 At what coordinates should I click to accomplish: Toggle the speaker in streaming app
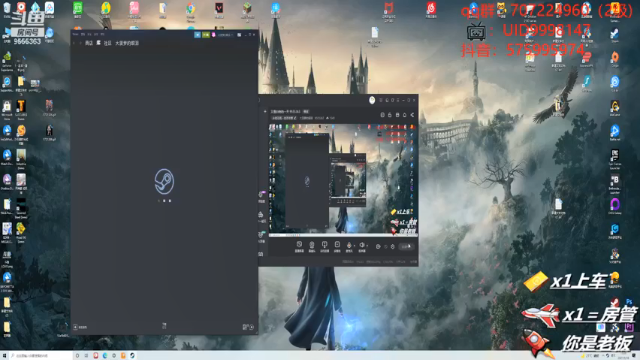point(362,247)
